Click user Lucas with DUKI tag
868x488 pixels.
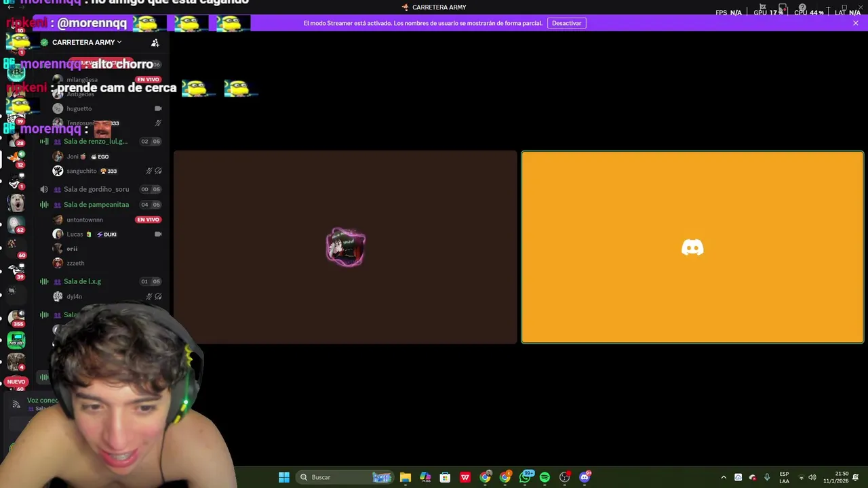click(x=75, y=235)
